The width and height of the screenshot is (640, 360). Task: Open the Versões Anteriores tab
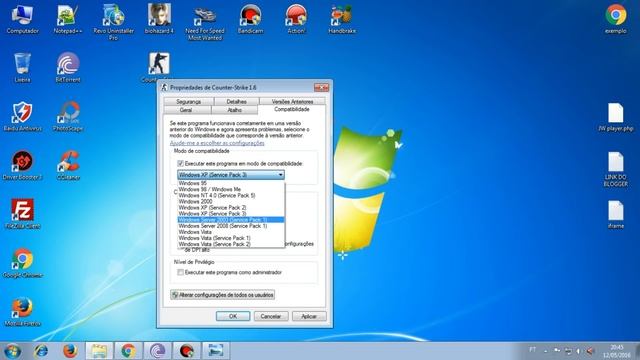pos(292,101)
